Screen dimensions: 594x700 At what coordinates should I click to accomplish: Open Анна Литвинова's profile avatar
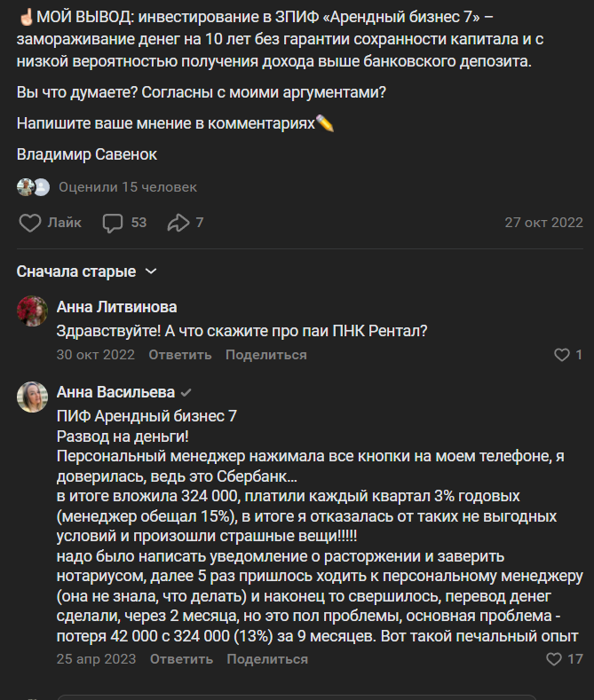[32, 311]
